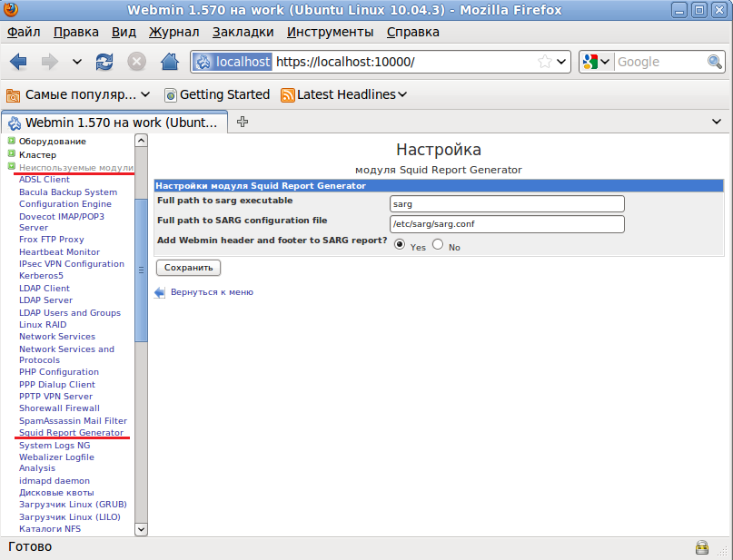
Task: Open the navigation history dropdown arrow
Action: (x=77, y=62)
